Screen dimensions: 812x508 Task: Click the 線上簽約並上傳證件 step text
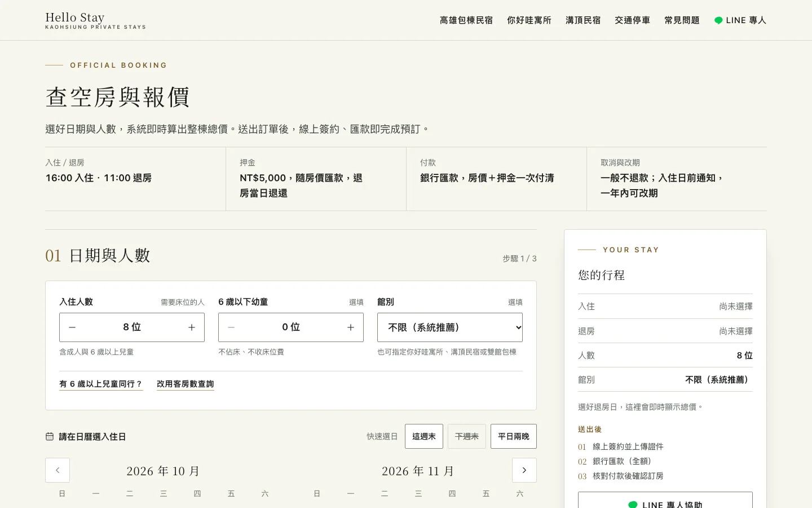[x=628, y=446]
